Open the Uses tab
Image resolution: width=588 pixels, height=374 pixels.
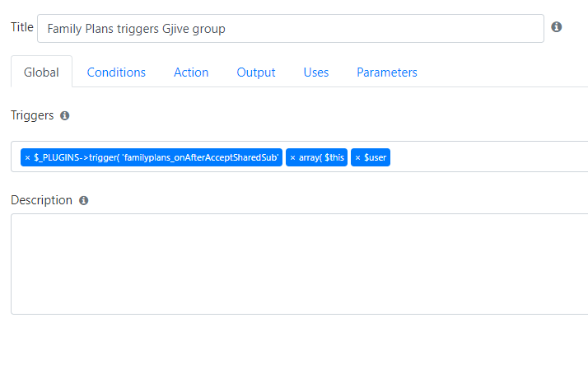pos(315,72)
